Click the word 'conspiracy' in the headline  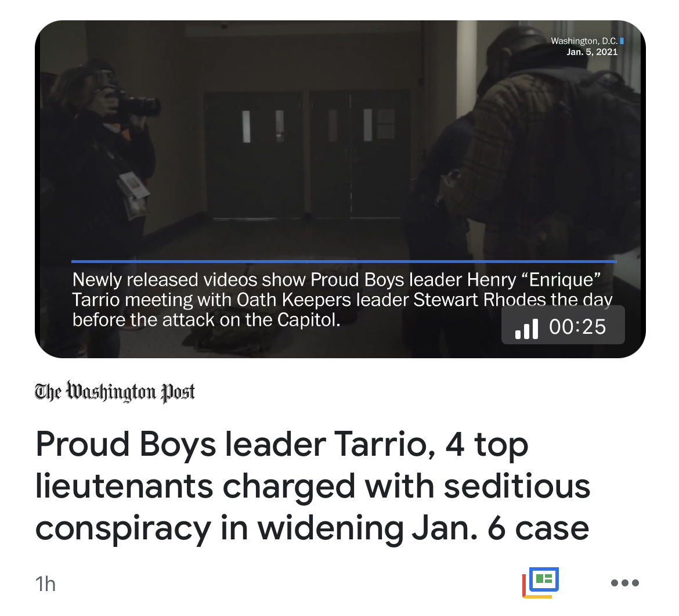coord(123,528)
